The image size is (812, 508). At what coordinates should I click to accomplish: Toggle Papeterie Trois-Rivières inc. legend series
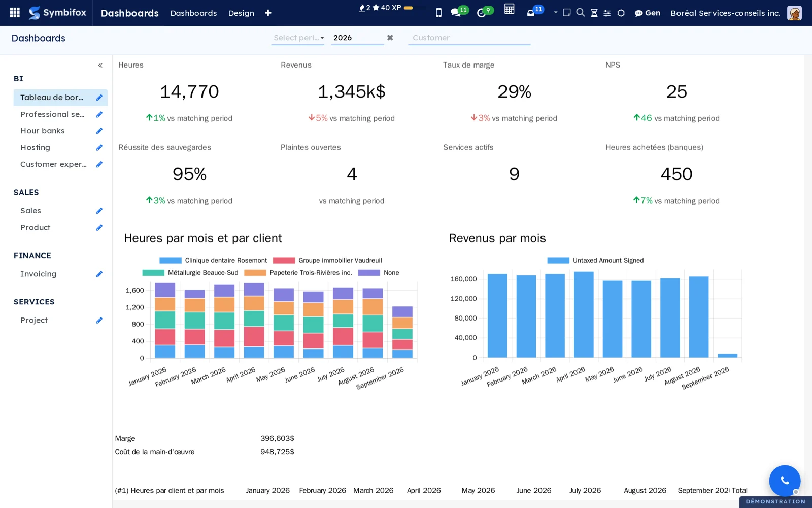point(298,273)
